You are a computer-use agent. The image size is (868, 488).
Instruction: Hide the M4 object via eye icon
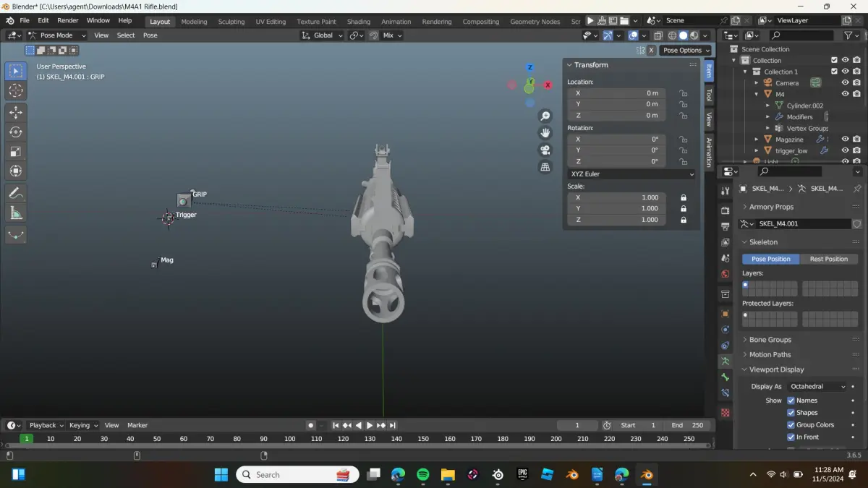coord(845,94)
